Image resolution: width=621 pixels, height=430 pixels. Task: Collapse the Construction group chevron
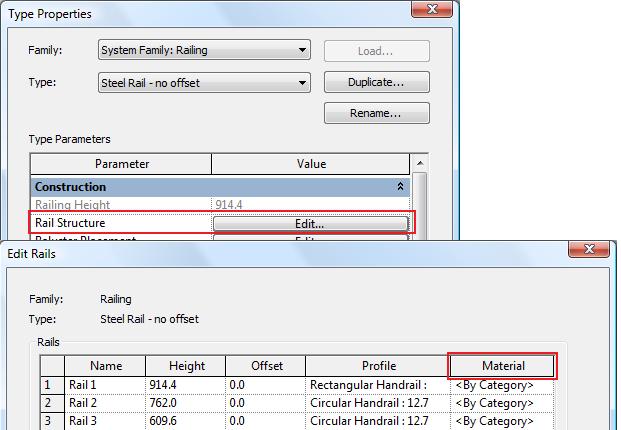pyautogui.click(x=400, y=186)
